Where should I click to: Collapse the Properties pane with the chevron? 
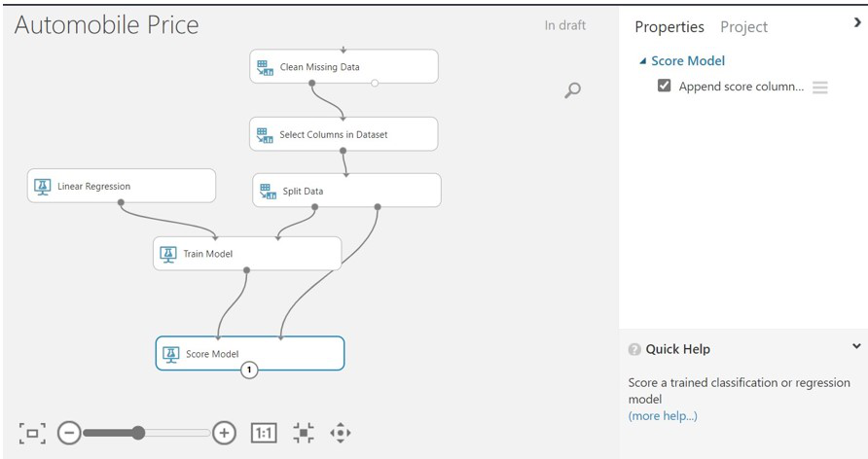click(x=856, y=23)
